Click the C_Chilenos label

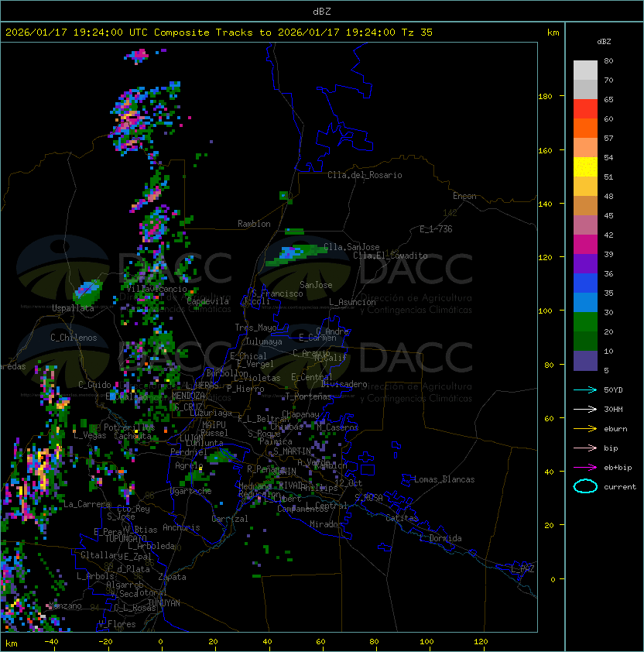click(74, 338)
